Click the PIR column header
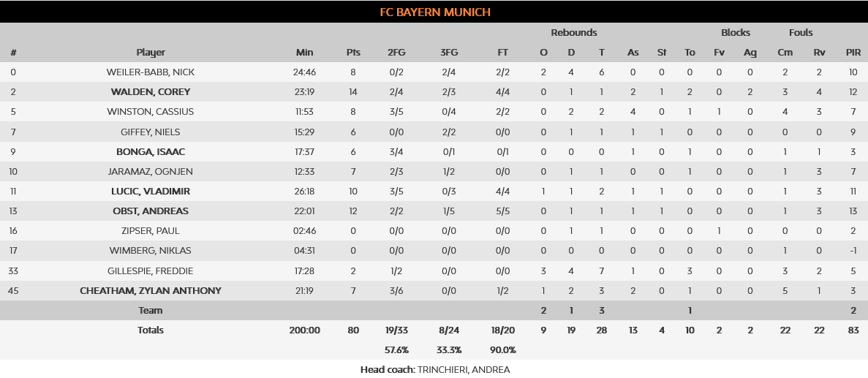Screen dimensions: 868x378 coord(853,53)
